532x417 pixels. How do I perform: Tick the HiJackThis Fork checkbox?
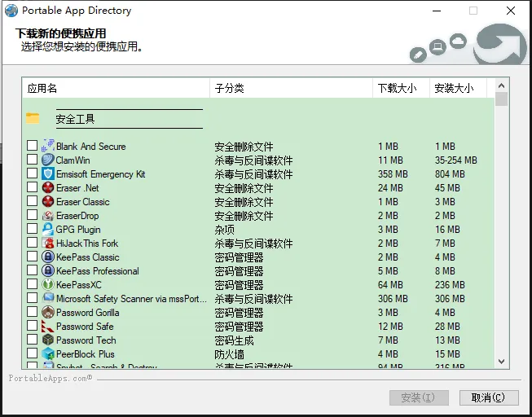pos(33,242)
